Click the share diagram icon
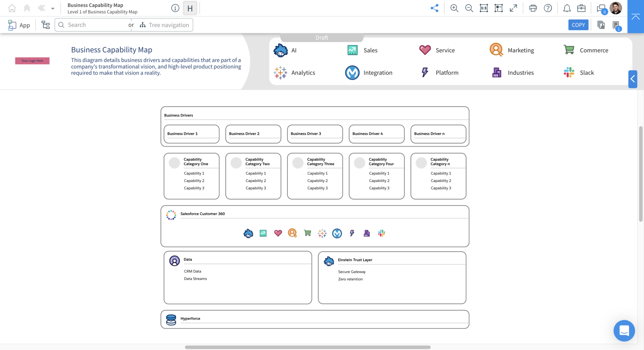 [434, 8]
